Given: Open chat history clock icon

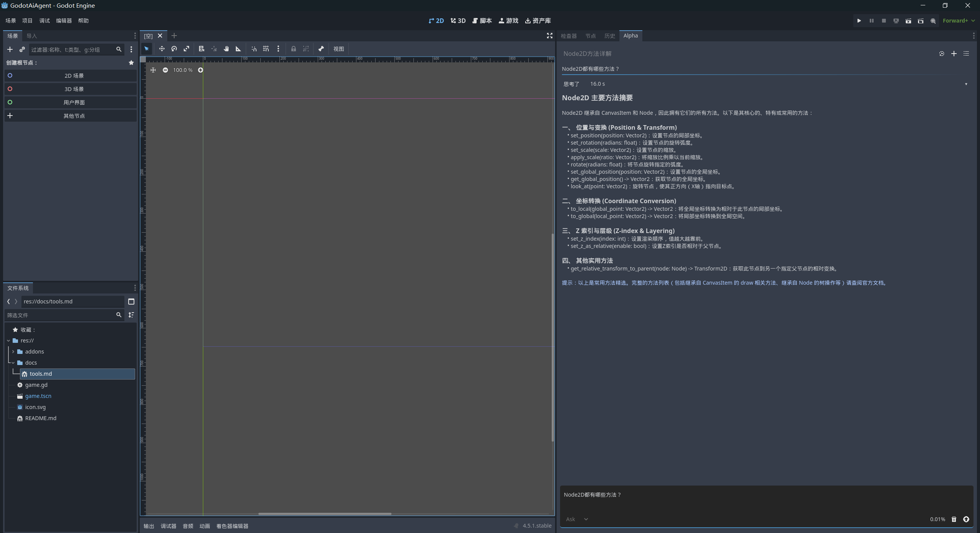Looking at the screenshot, I should point(942,54).
